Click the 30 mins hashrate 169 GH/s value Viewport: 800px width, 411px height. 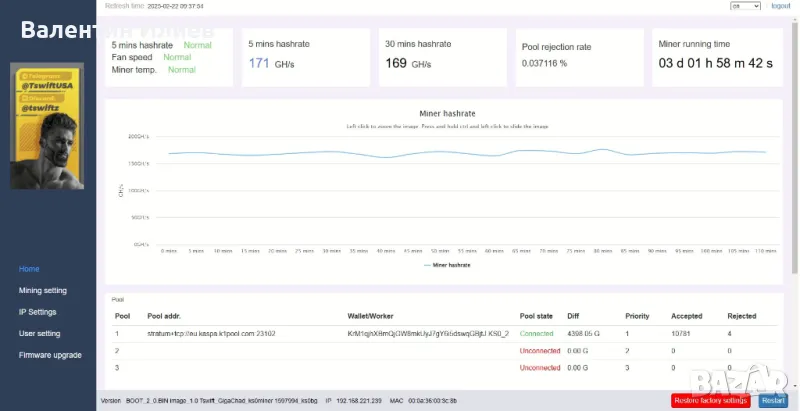(407, 64)
